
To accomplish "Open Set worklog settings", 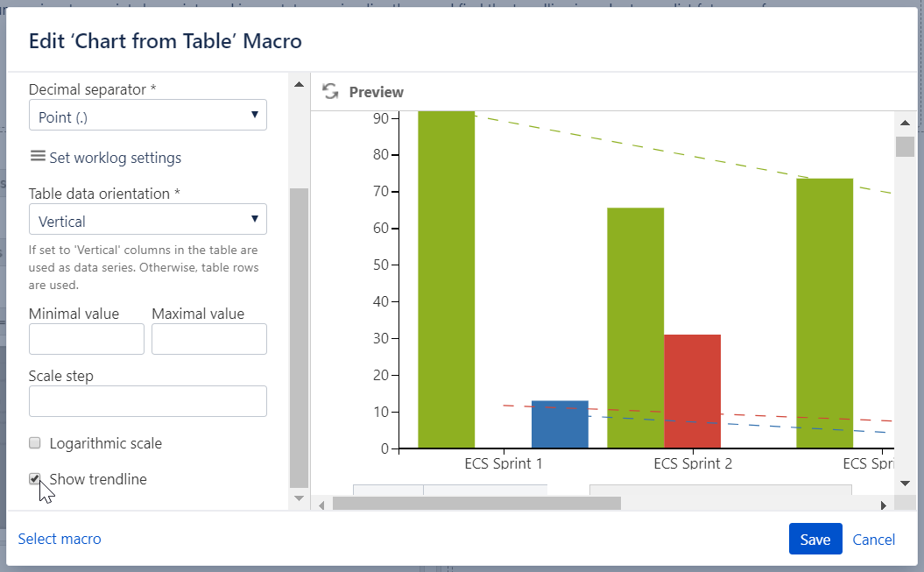I will (115, 158).
